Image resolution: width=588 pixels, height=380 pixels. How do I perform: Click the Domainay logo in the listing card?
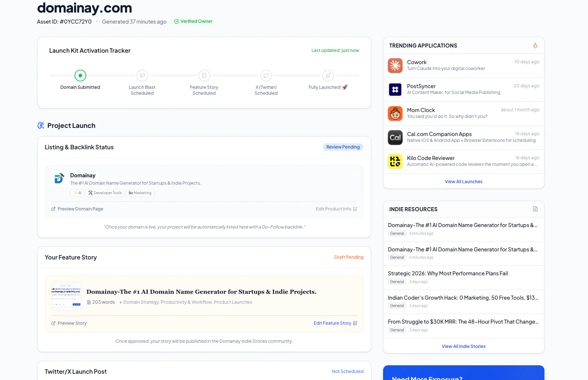[59, 178]
